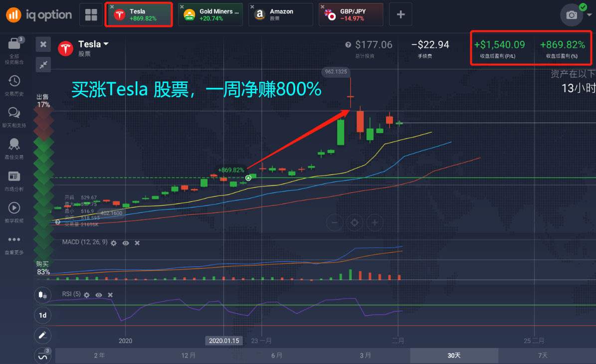
Task: Open the Tesla asset dropdown arrow
Action: tap(106, 44)
